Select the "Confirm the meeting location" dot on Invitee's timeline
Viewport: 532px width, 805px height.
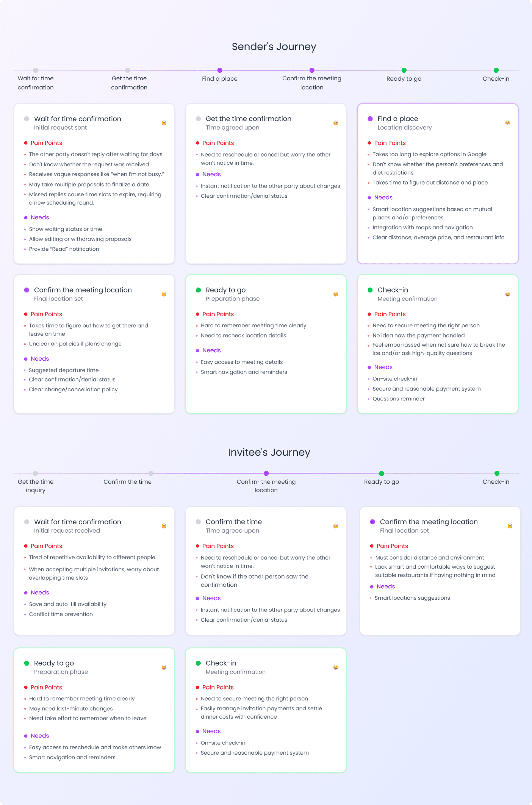pyautogui.click(x=266, y=473)
